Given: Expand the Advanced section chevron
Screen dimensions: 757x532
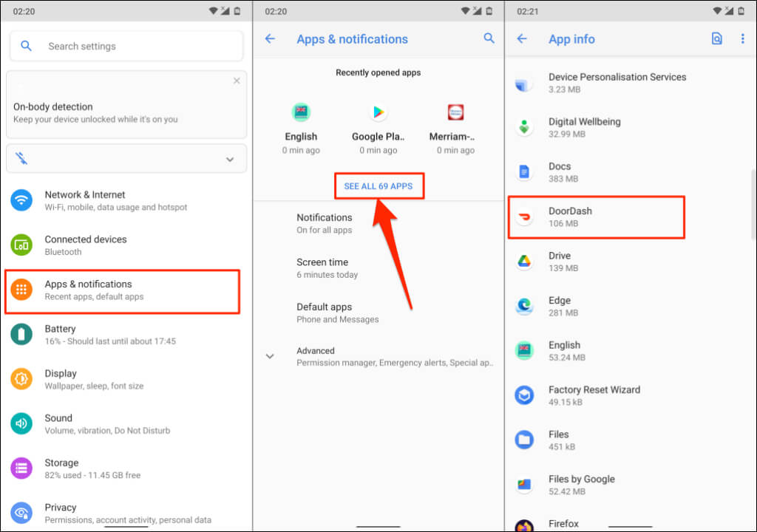Looking at the screenshot, I should click(x=270, y=356).
